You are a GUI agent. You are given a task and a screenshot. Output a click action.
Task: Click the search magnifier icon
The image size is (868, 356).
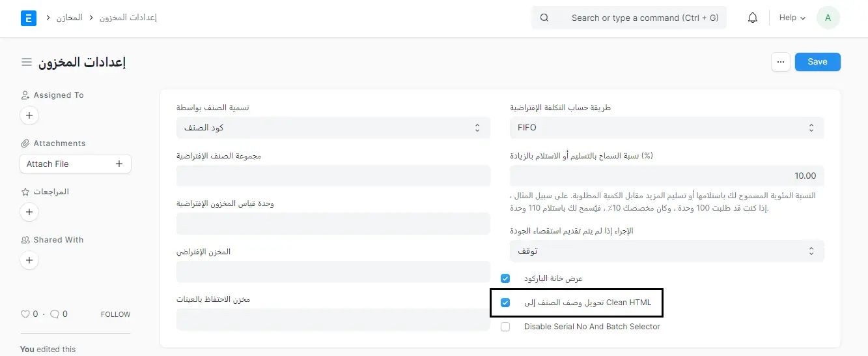(x=544, y=18)
